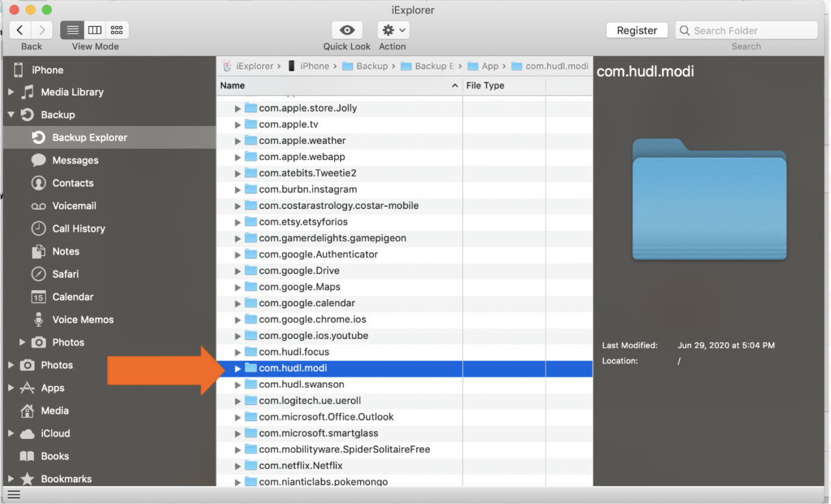Expand the Media Library sidebar section

pos(10,92)
